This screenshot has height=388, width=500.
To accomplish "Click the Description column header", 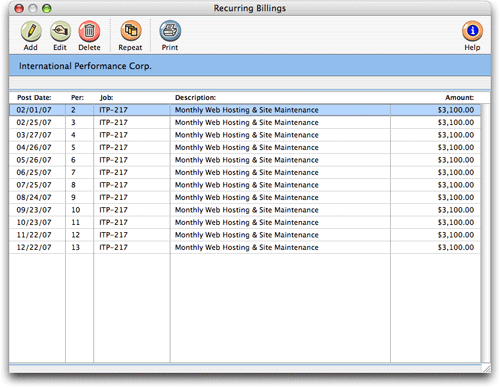I will pyautogui.click(x=195, y=98).
